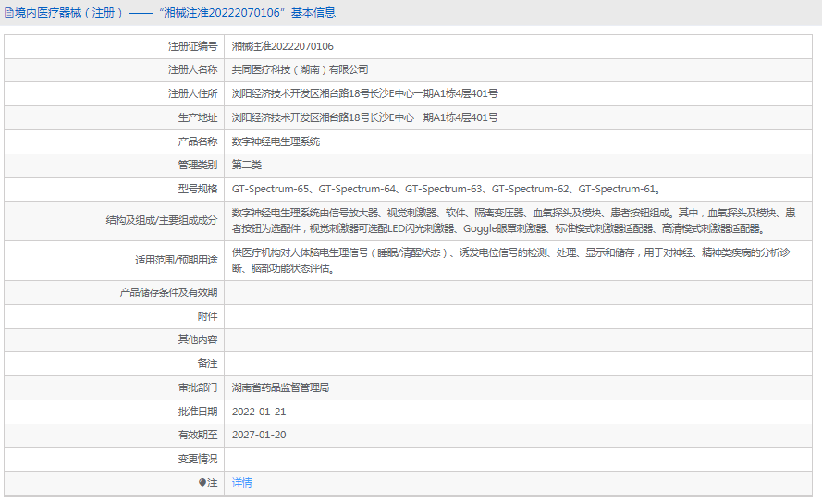This screenshot has height=504, width=822.
Task: Click the 有效期至 label
Action: click(x=198, y=436)
